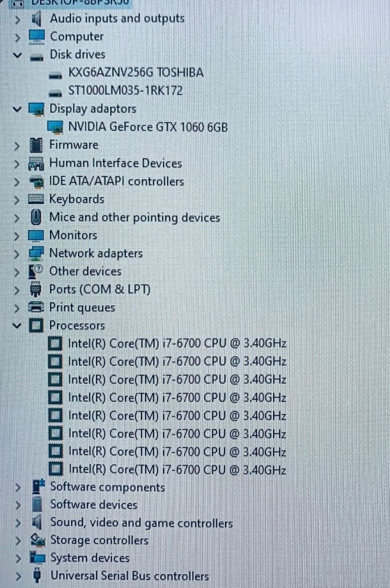This screenshot has height=588, width=390.
Task: Expand the Network adapters category
Action: pos(17,254)
